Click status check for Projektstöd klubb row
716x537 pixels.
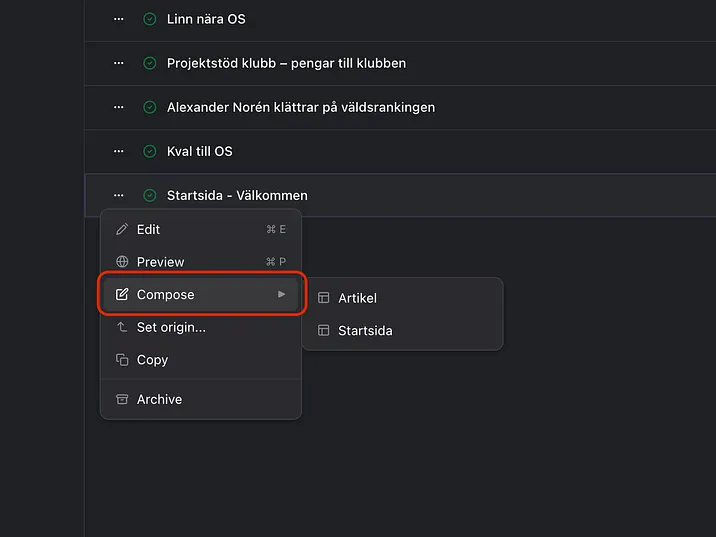150,63
